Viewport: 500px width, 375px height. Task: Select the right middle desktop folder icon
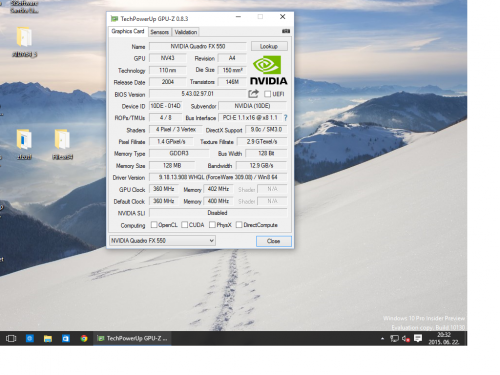click(x=62, y=144)
